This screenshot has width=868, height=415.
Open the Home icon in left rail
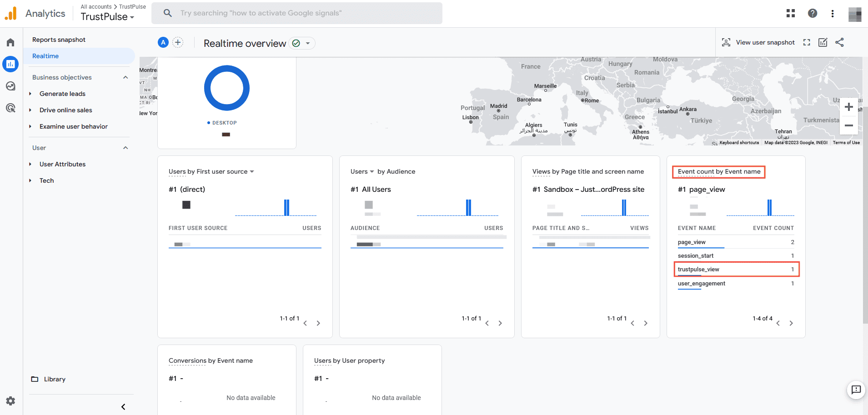pos(10,42)
